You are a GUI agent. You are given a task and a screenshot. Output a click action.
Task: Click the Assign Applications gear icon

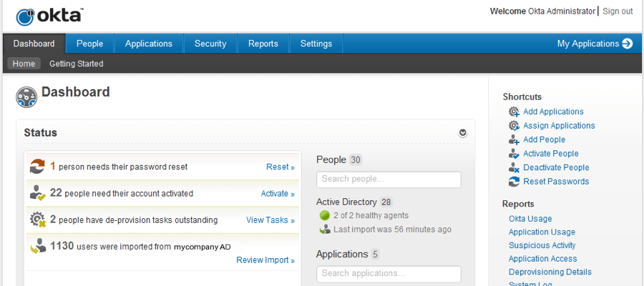click(x=514, y=126)
